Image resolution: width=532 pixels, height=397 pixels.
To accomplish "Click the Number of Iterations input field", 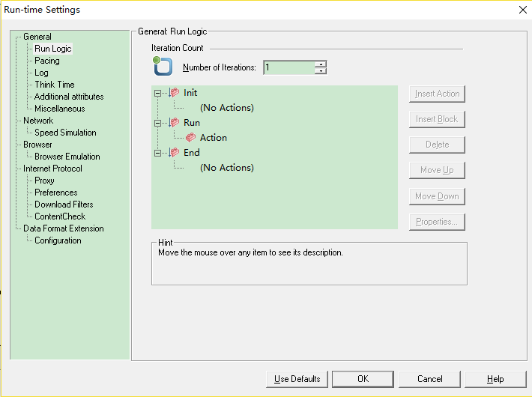I will pyautogui.click(x=289, y=67).
